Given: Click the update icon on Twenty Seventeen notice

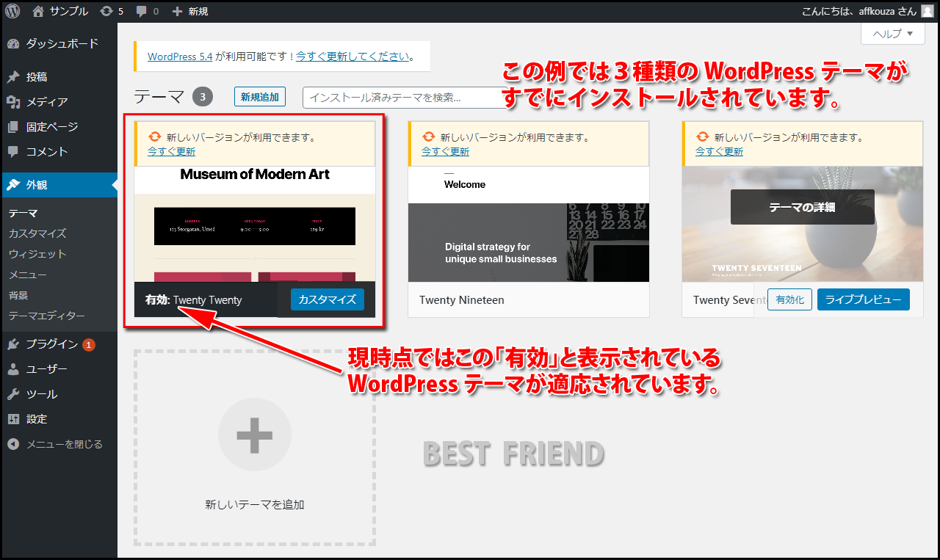Looking at the screenshot, I should click(x=703, y=137).
